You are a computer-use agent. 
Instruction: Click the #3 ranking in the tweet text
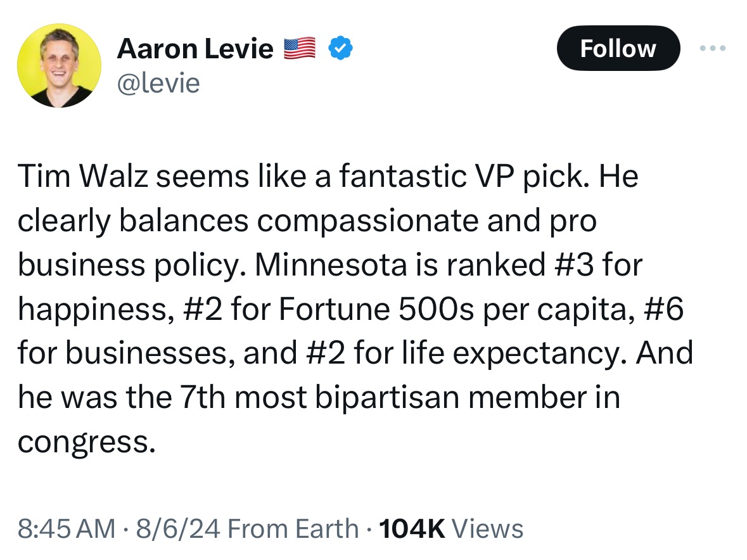[x=574, y=264]
